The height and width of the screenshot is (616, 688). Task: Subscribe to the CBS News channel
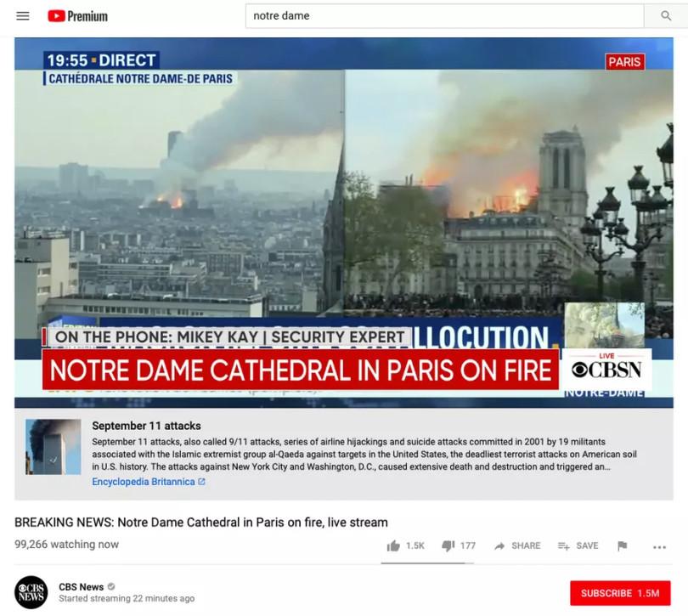(x=619, y=593)
